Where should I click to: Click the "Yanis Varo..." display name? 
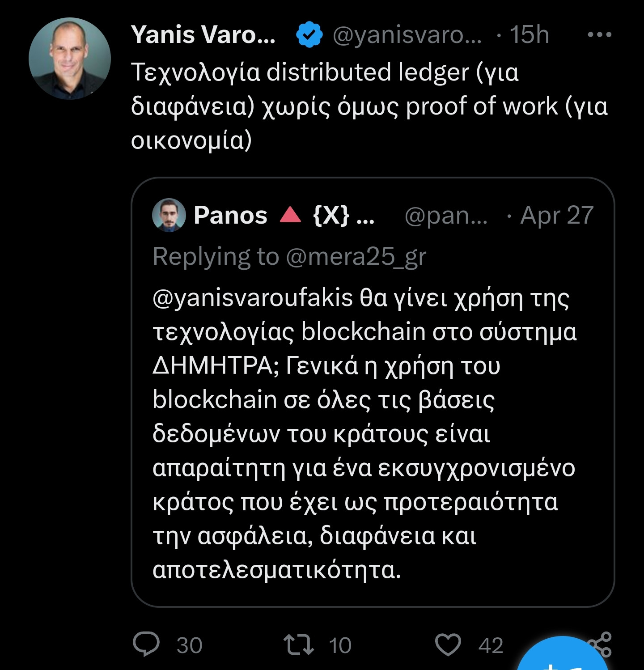(203, 34)
